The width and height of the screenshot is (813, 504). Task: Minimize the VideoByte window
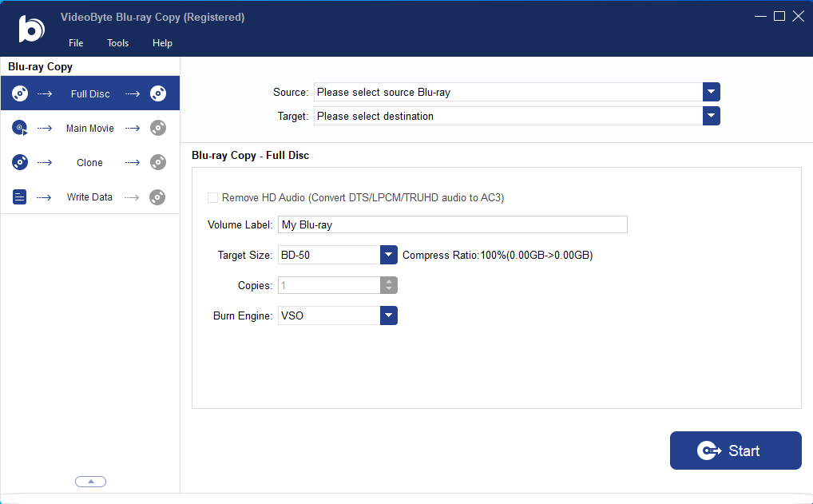(x=760, y=16)
